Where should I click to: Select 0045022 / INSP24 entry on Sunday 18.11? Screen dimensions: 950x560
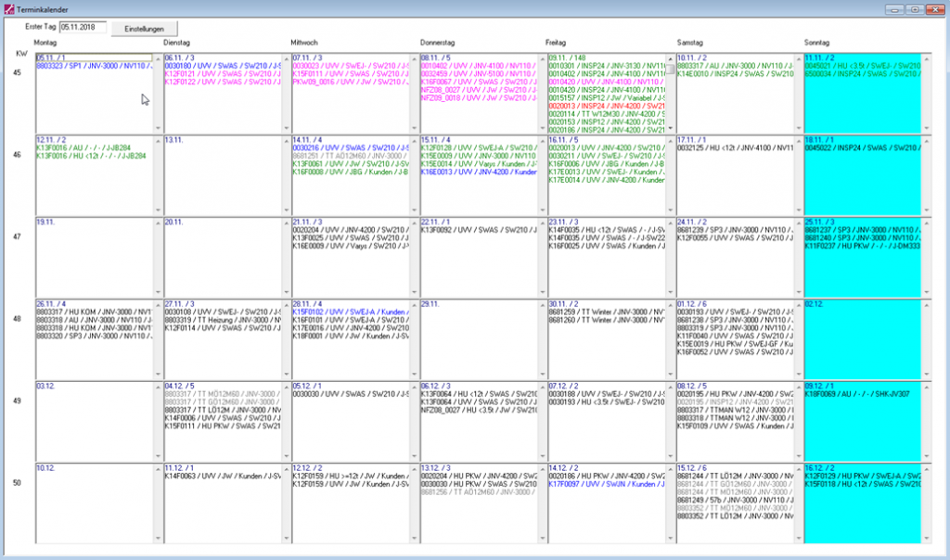(861, 146)
